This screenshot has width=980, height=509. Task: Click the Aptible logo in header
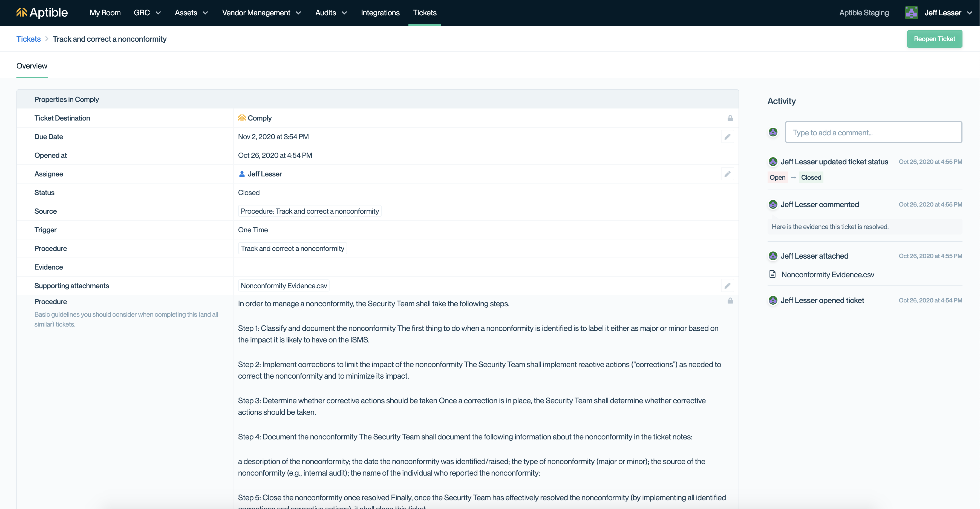pos(42,13)
